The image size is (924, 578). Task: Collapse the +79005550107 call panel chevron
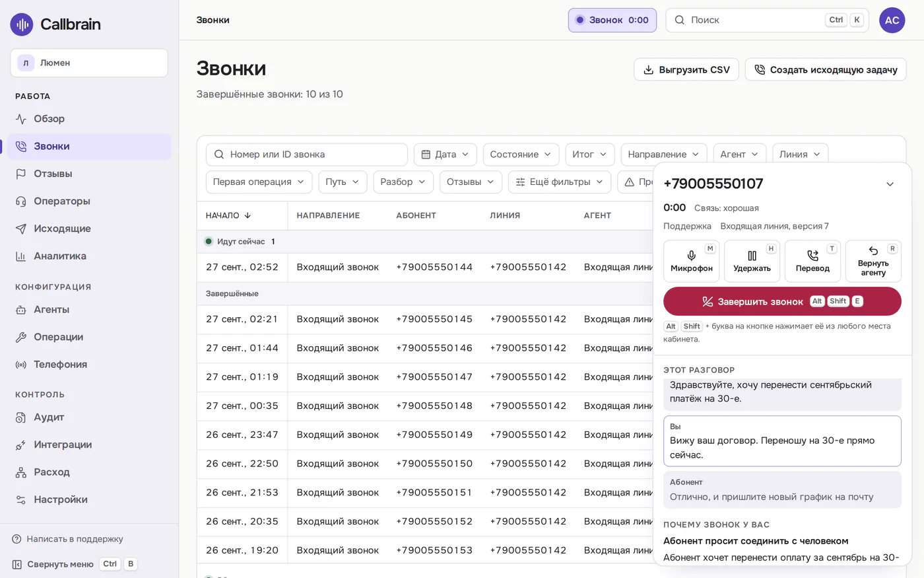pos(890,184)
